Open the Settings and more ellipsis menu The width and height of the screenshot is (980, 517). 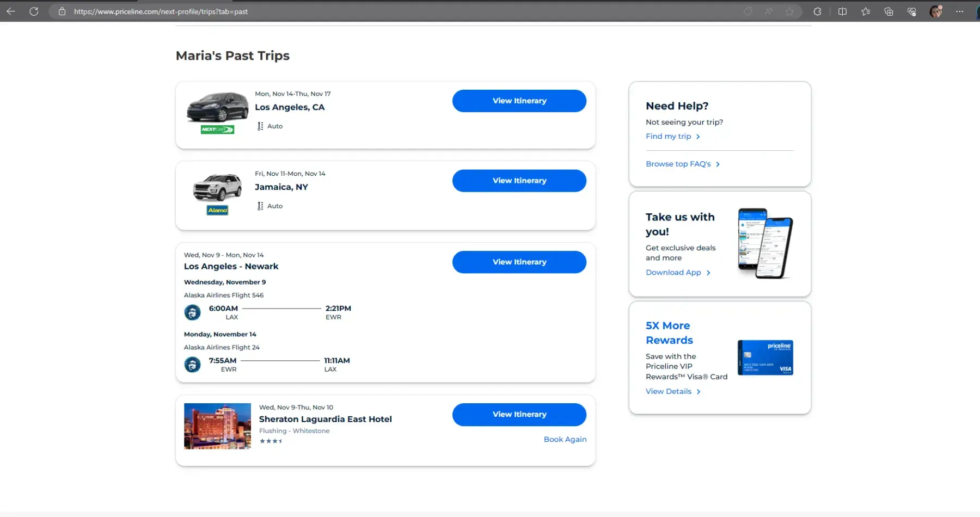(x=959, y=11)
